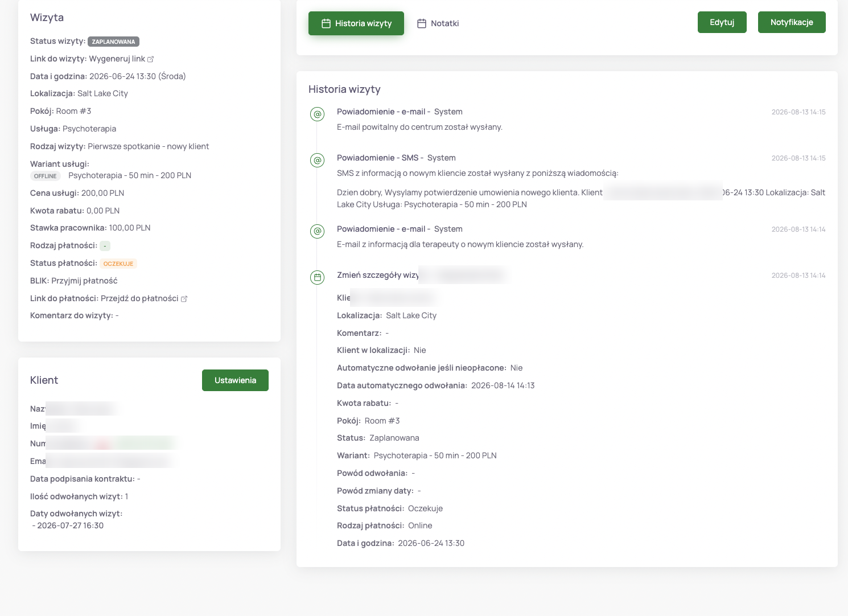Click Status: Zaplanowana in history details
This screenshot has height=616, width=848.
coord(378,438)
